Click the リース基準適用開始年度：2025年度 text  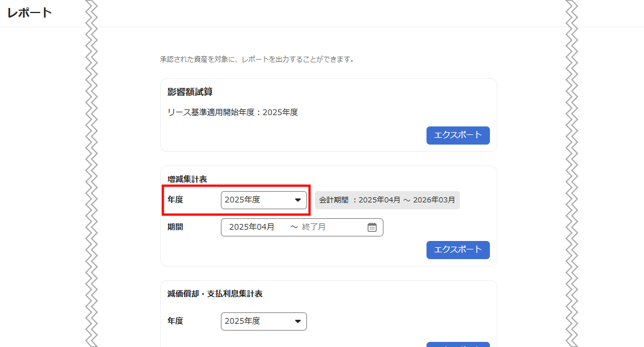click(233, 112)
